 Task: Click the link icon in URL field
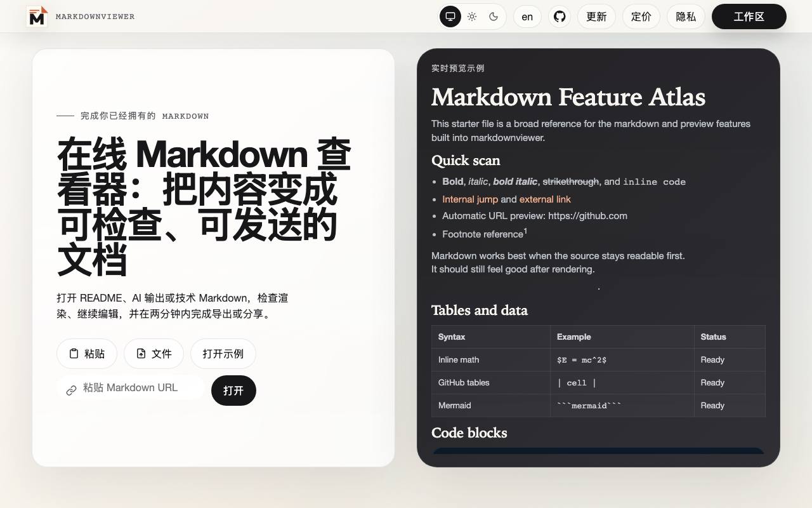point(72,390)
